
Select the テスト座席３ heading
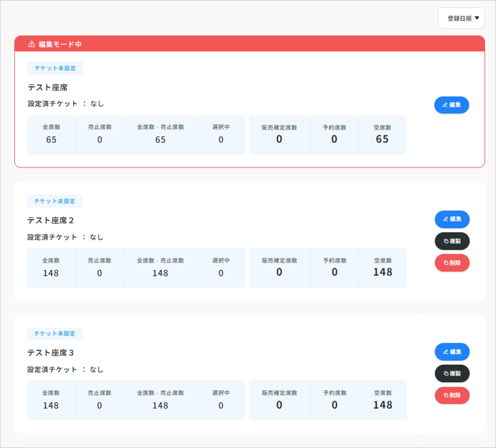(51, 352)
